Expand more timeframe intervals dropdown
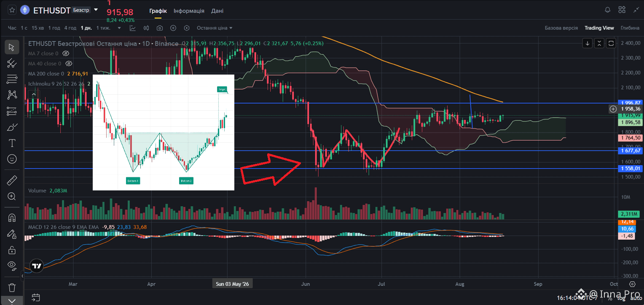Image resolution: width=644 pixels, height=305 pixels. tap(119, 28)
